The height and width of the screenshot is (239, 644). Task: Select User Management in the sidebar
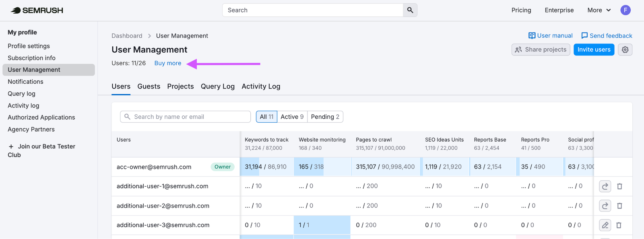(49, 70)
